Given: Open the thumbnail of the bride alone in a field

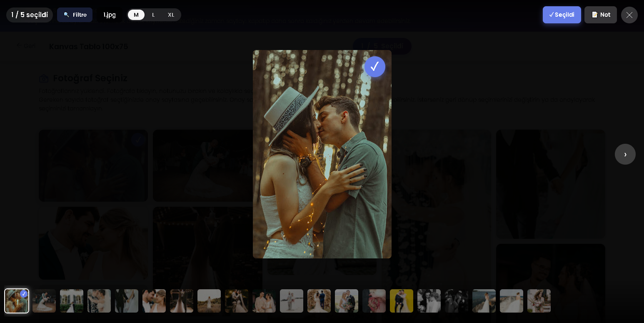Looking at the screenshot, I should coord(209,301).
